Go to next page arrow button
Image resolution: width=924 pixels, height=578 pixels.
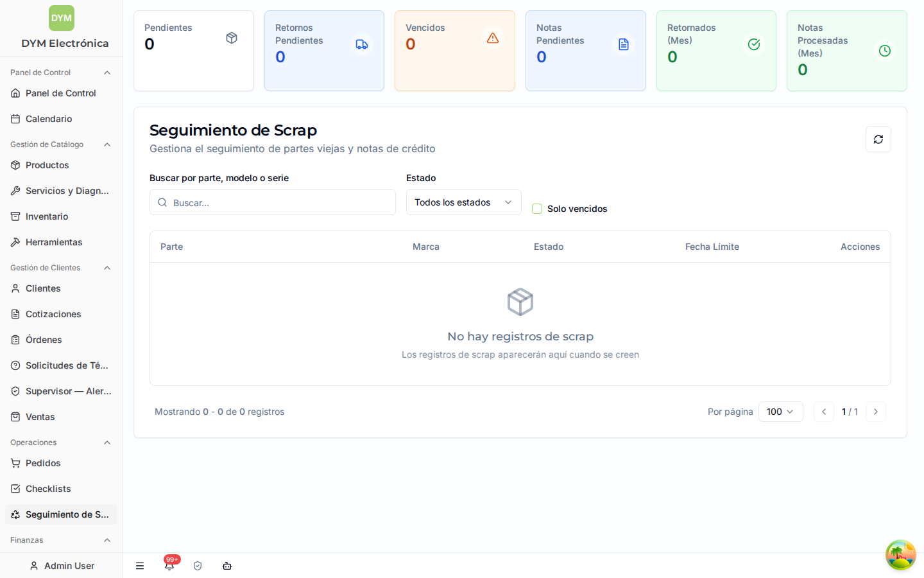pyautogui.click(x=875, y=412)
